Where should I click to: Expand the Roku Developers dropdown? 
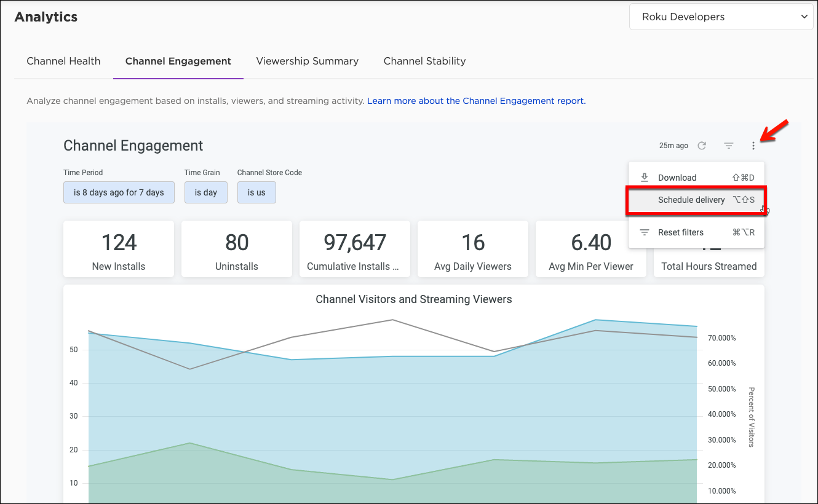[721, 17]
